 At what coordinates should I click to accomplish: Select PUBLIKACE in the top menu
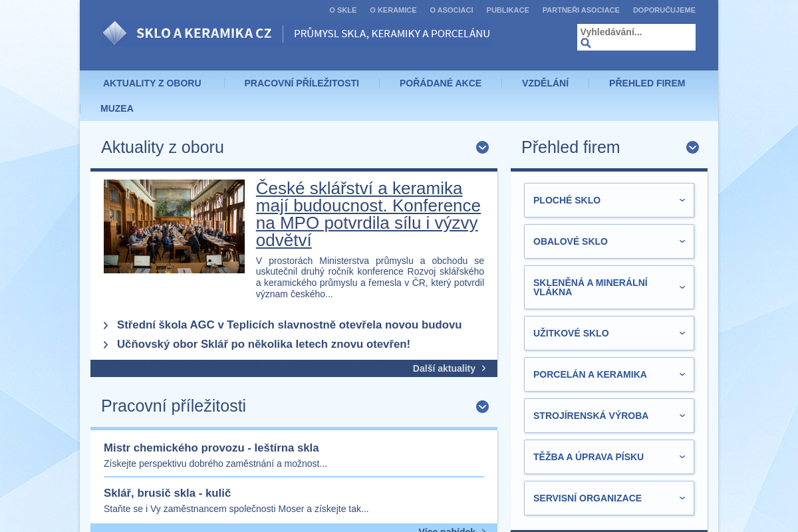point(507,10)
